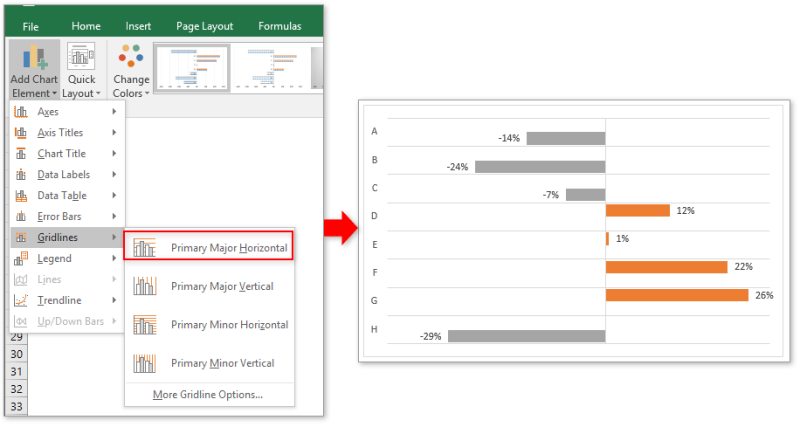The height and width of the screenshot is (427, 800).
Task: Switch to the Page Layout tab
Action: point(205,27)
